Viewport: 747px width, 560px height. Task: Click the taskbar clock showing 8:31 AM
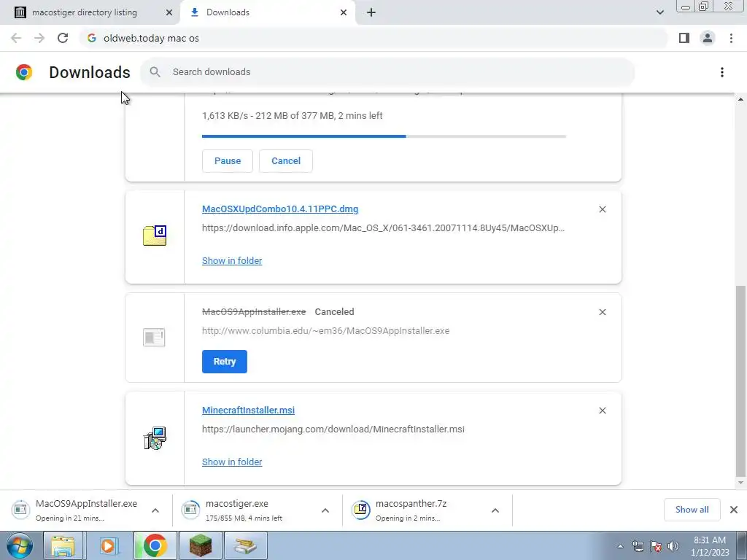pos(710,546)
